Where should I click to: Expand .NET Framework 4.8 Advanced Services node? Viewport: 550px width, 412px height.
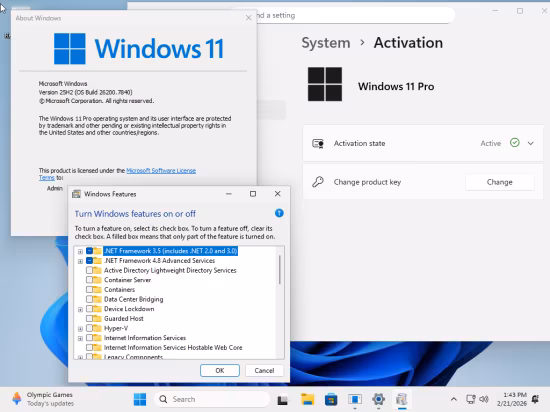tap(80, 261)
